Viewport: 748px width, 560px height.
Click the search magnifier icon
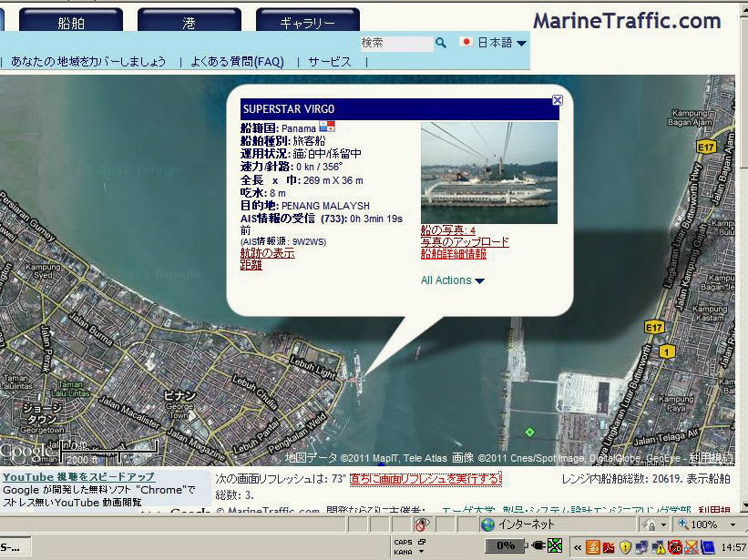441,43
